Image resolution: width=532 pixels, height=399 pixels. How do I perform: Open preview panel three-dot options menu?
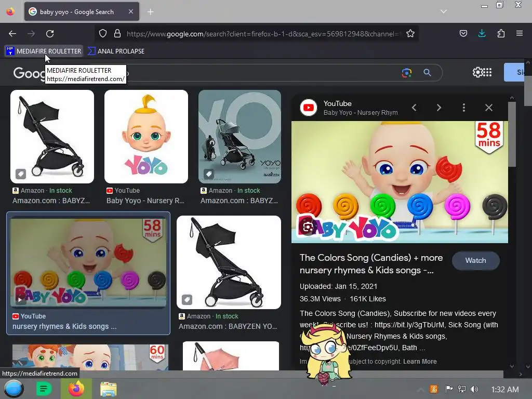464,108
